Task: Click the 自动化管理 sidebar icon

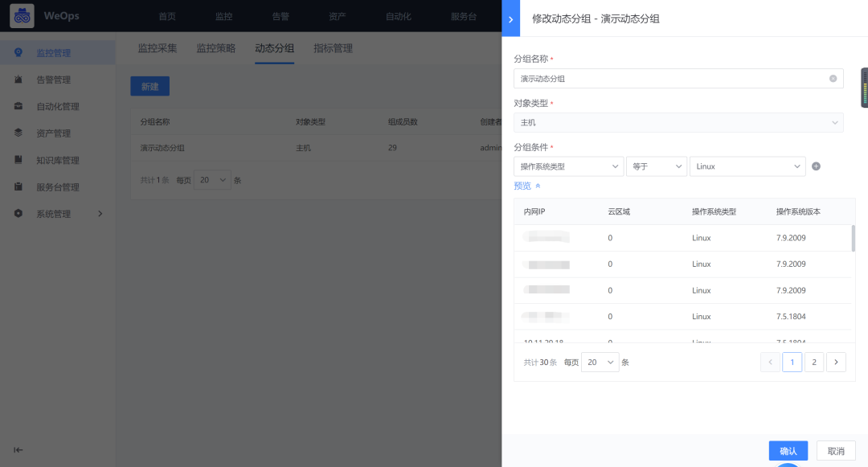Action: pos(18,106)
